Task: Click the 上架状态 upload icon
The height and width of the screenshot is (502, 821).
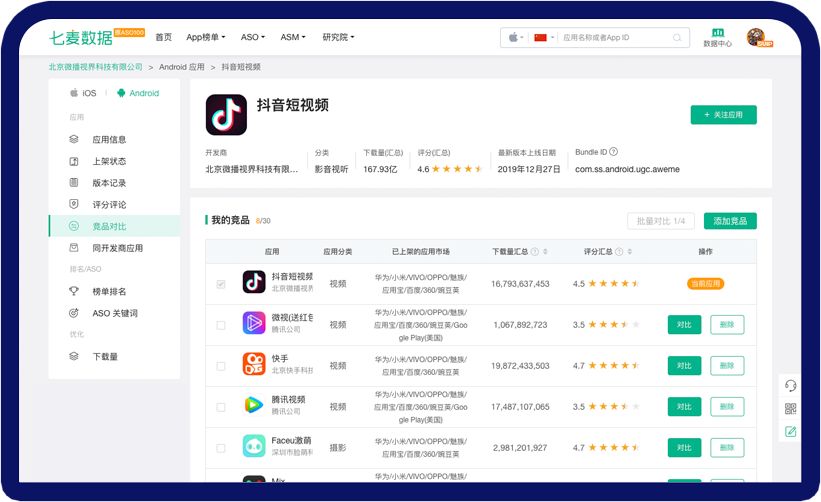Action: click(x=74, y=161)
